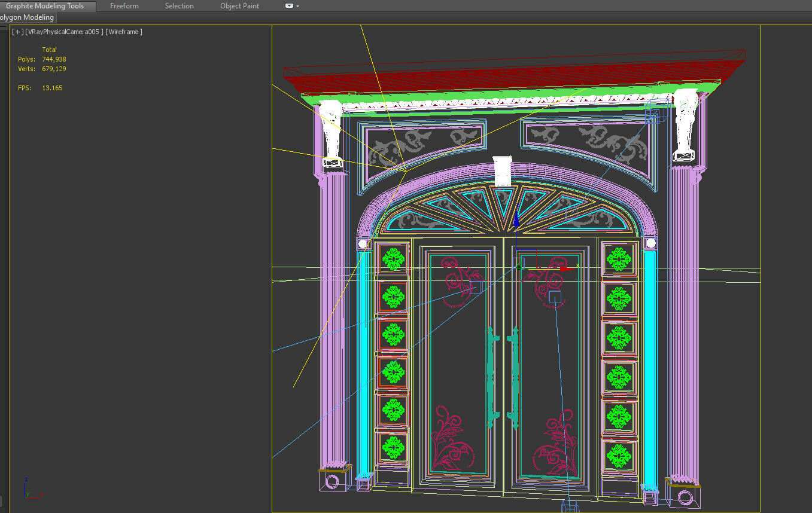Select the blue light helper box on the right door
Viewport: 812px width, 513px height.
[555, 297]
